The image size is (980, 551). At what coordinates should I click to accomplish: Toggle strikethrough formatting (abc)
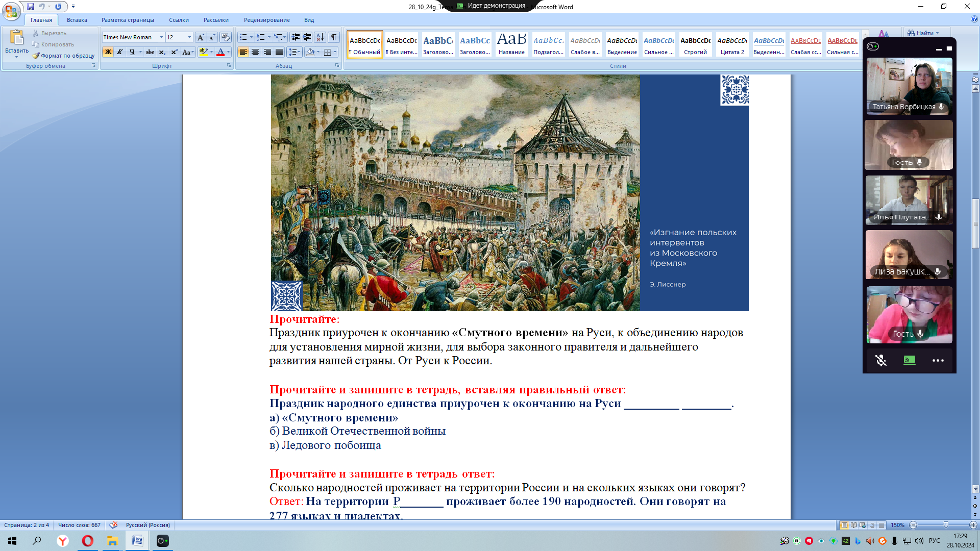coord(150,52)
